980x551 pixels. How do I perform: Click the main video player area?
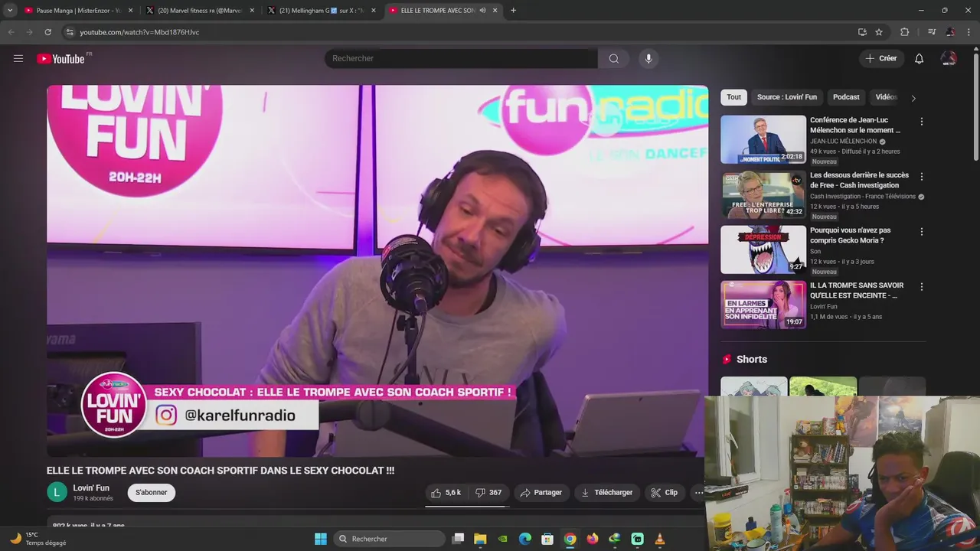377,271
